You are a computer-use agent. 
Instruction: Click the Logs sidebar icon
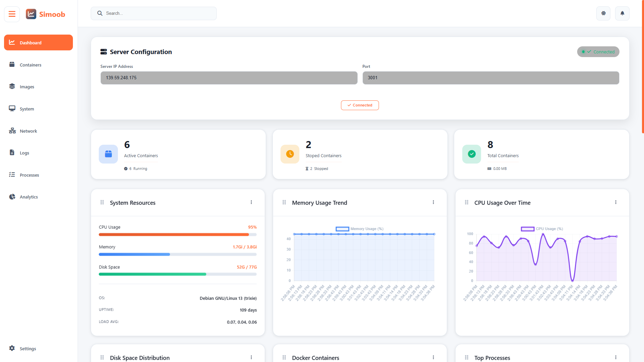click(x=12, y=153)
